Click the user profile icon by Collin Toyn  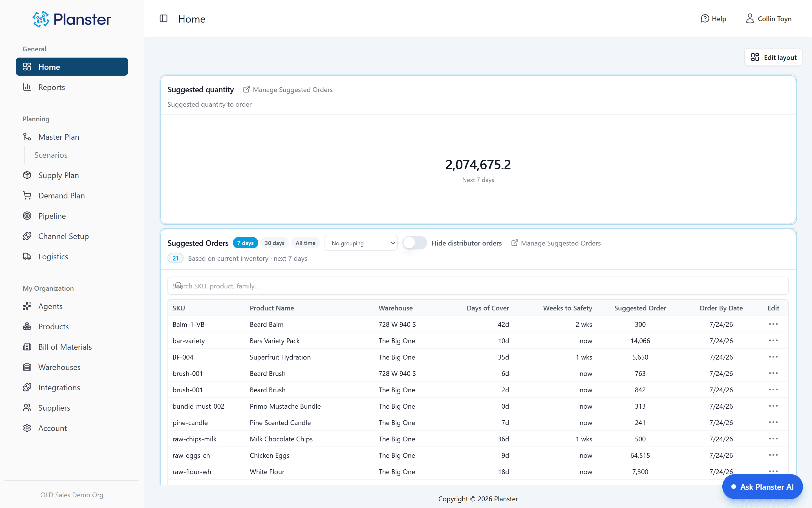[x=750, y=18]
